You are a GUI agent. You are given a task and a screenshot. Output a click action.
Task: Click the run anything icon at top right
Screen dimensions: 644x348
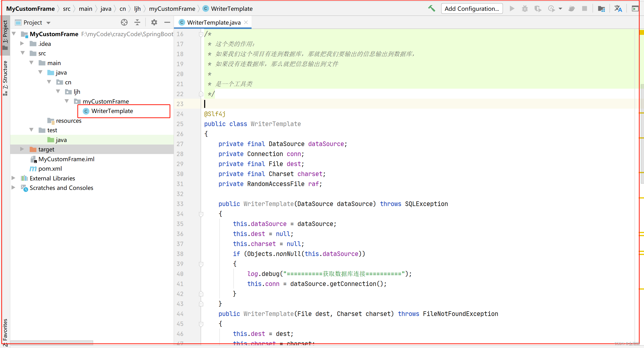pyautogui.click(x=635, y=9)
